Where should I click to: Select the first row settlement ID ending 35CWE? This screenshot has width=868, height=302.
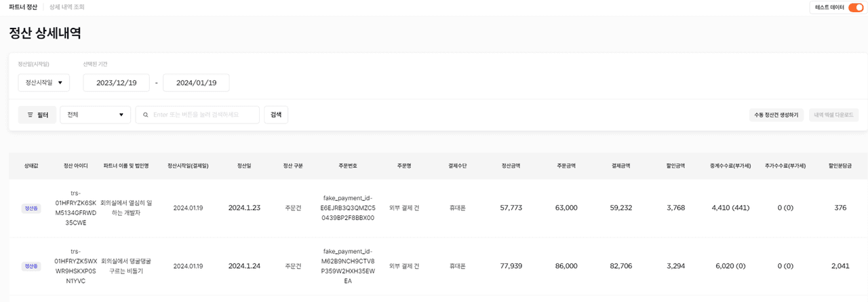[75, 208]
